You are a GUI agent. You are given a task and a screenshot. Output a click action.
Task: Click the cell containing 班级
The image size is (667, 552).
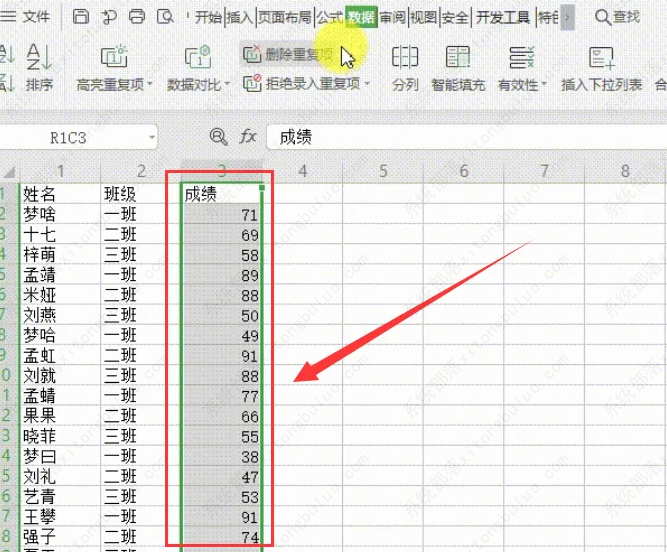[141, 193]
